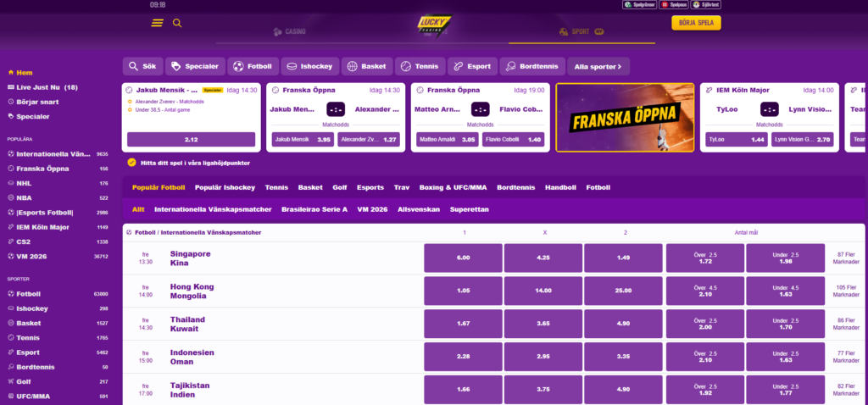Open Internationella Vän... in popular list

click(x=58, y=154)
